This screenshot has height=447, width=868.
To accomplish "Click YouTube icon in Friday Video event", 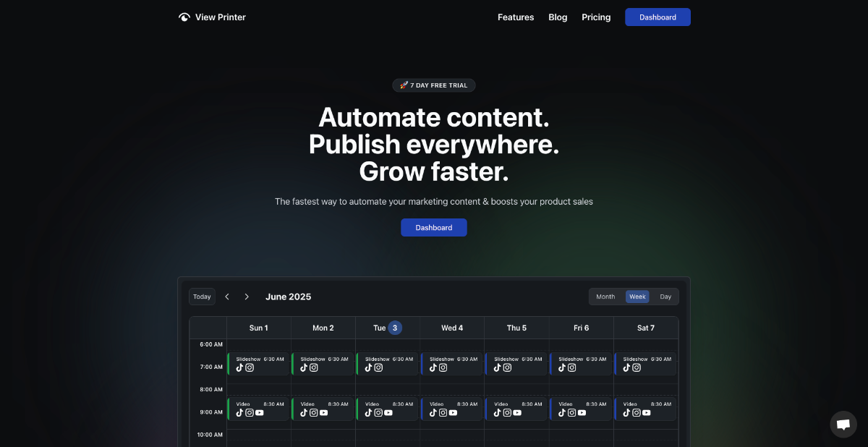I will pyautogui.click(x=582, y=413).
